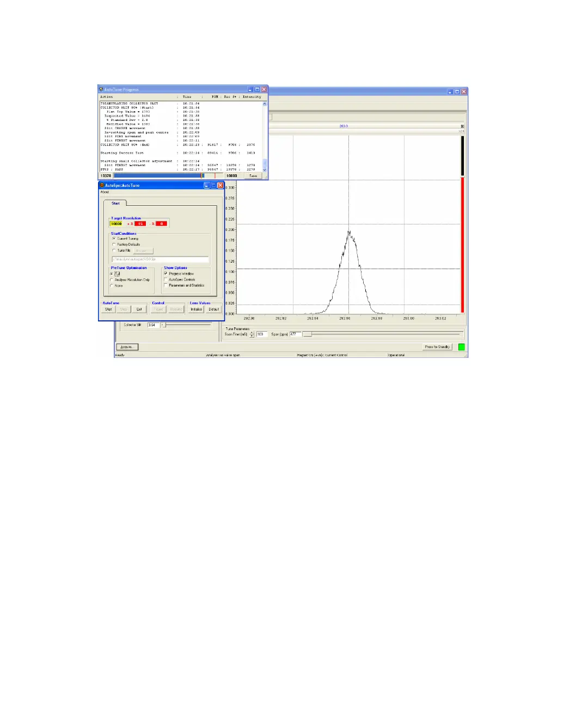Click the Resume control button
Screen dimensions: 588x706
click(176, 309)
